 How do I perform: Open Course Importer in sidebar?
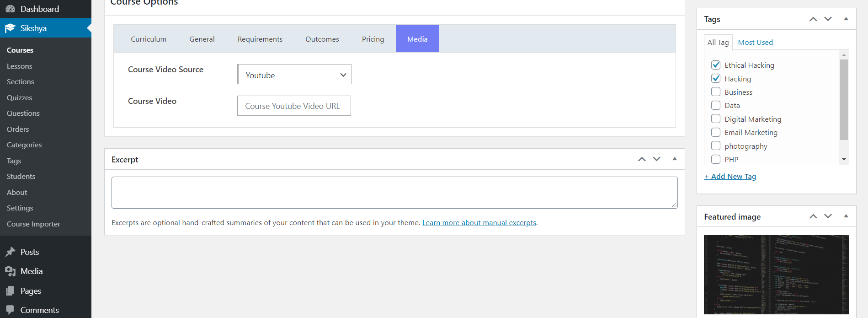click(x=33, y=224)
